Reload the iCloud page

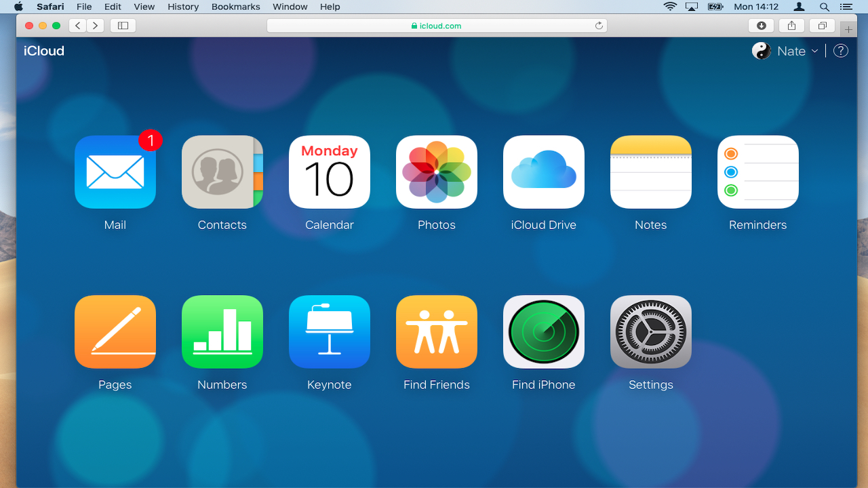point(599,26)
